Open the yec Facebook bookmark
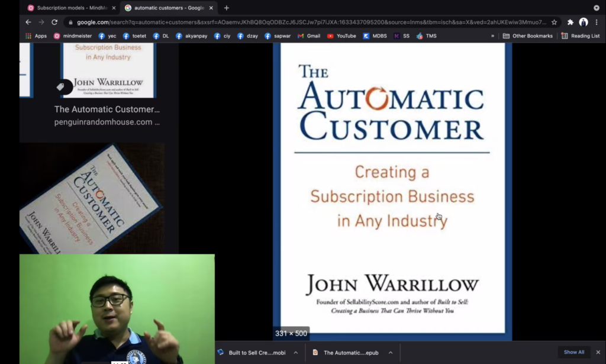 107,36
